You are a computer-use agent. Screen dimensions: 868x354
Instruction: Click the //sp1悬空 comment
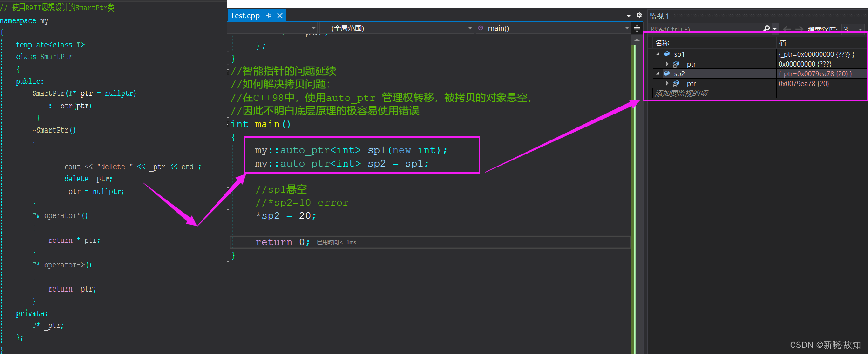click(x=281, y=189)
